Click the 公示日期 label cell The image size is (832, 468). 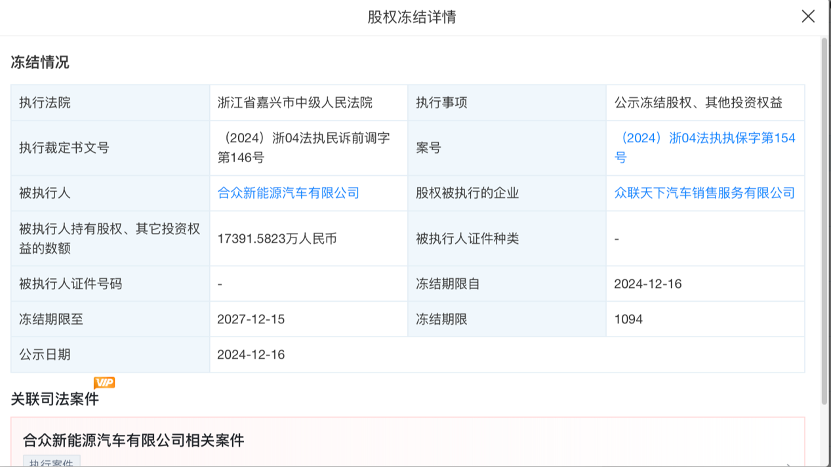[x=110, y=355]
